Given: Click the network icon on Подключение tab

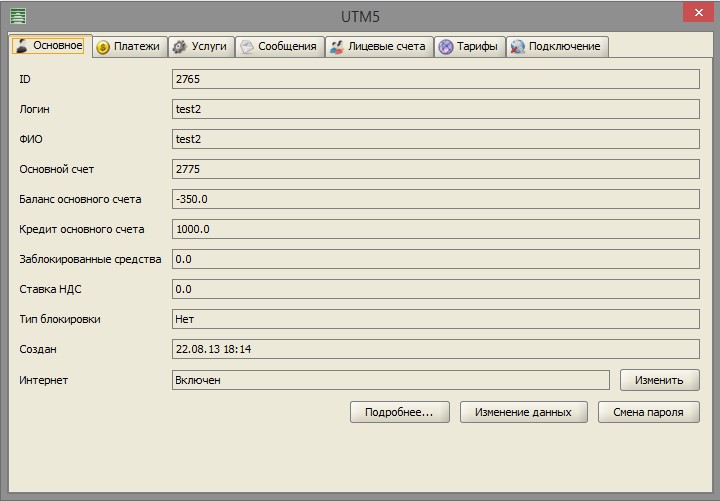Looking at the screenshot, I should tap(518, 46).
